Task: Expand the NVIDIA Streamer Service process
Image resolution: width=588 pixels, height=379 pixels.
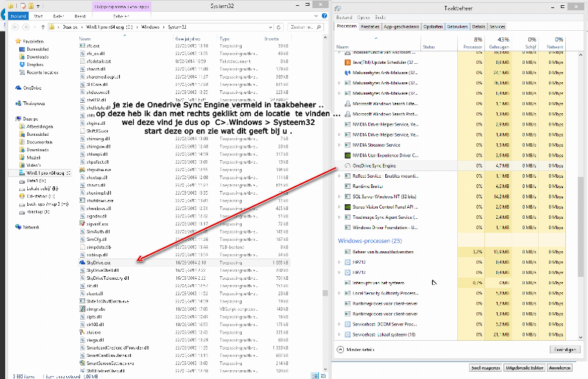Action: tap(340, 145)
